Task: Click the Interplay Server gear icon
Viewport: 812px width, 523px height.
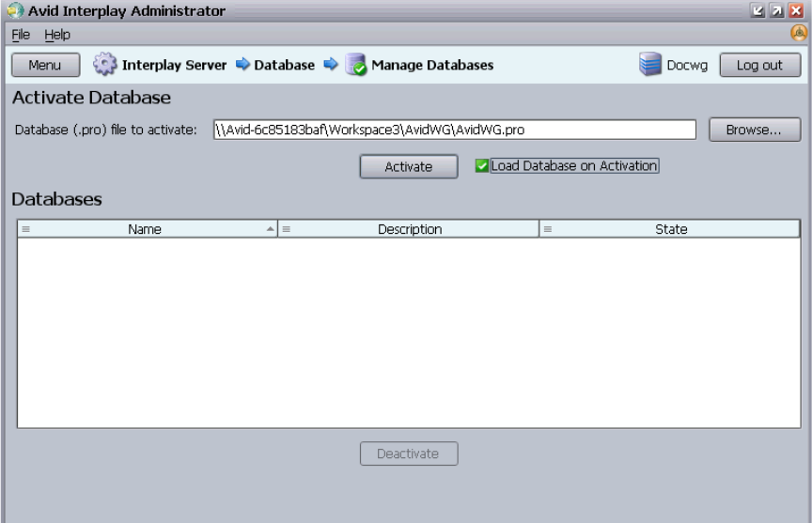Action: coord(105,64)
